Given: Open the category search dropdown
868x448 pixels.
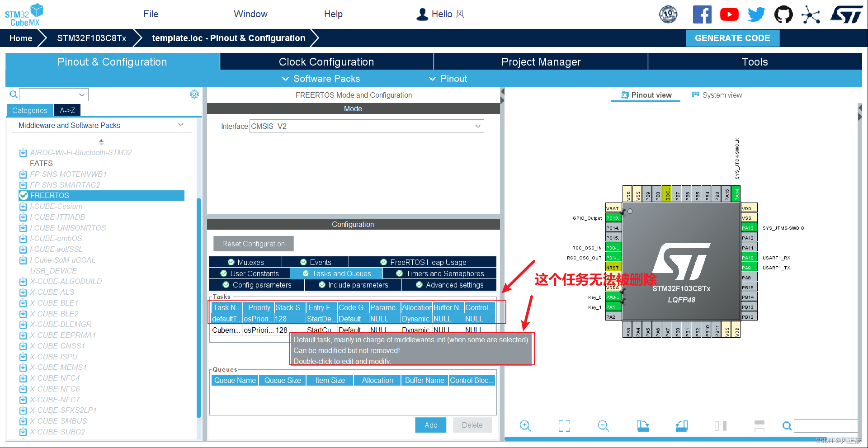Looking at the screenshot, I should 82,95.
